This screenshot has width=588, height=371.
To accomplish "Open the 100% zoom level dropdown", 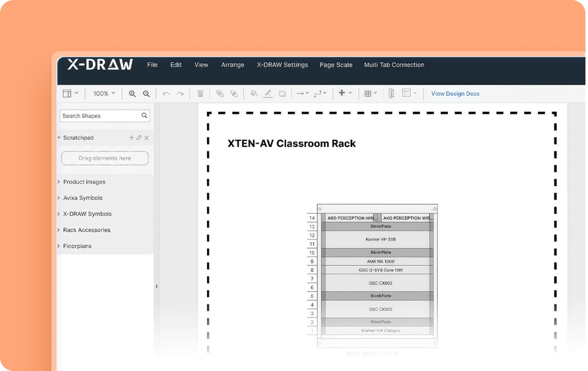I will [104, 93].
